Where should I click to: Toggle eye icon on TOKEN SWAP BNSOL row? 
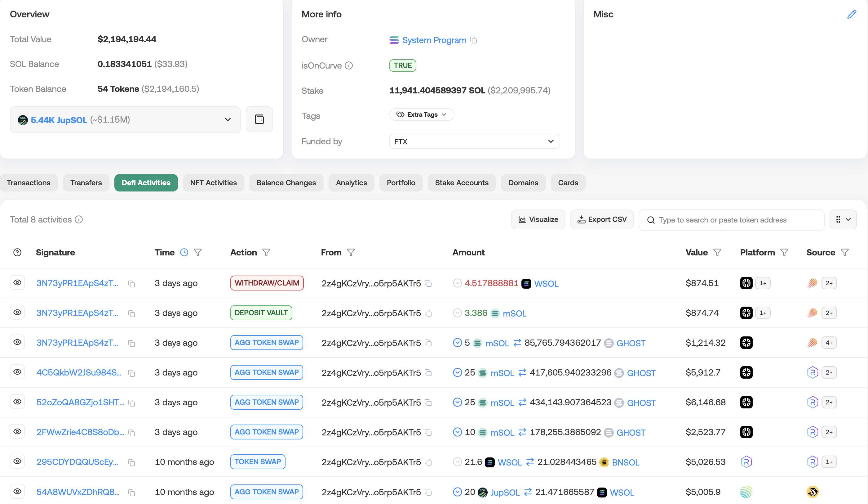pyautogui.click(x=17, y=461)
